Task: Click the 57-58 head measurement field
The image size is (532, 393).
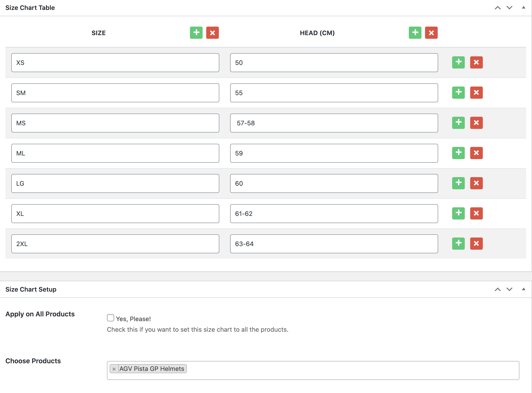Action: coord(334,123)
